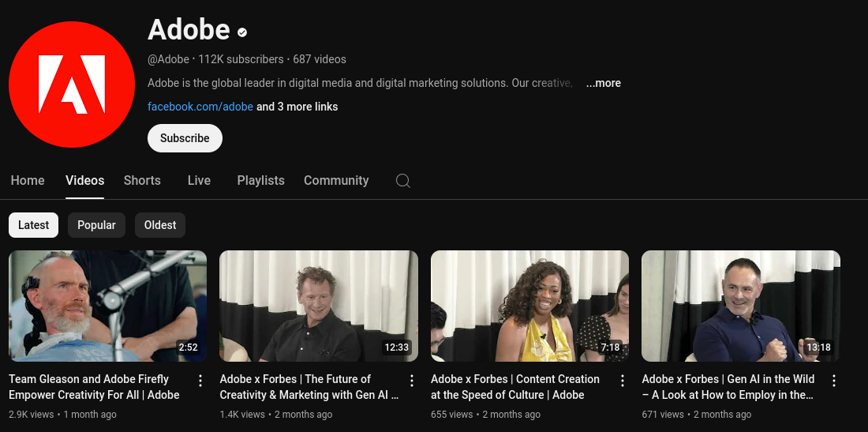The image size is (868, 432).
Task: Show the 3 more links
Action: 297,107
